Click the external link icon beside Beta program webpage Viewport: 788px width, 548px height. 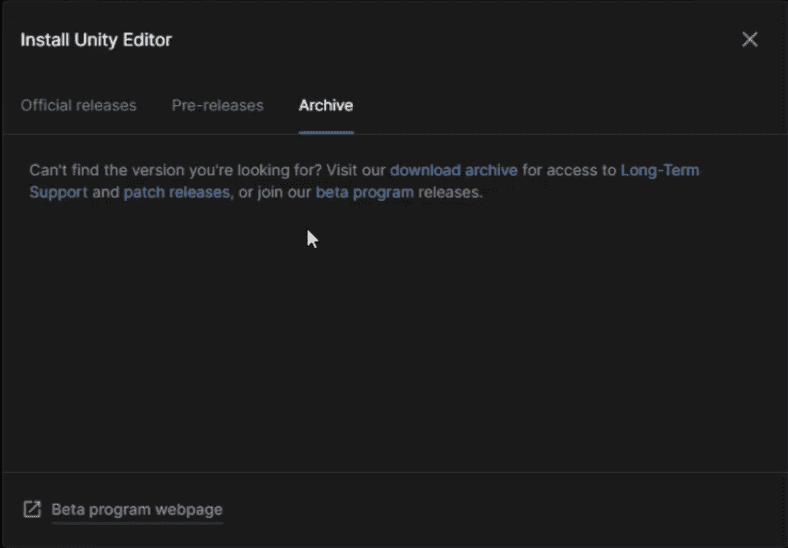(32, 509)
